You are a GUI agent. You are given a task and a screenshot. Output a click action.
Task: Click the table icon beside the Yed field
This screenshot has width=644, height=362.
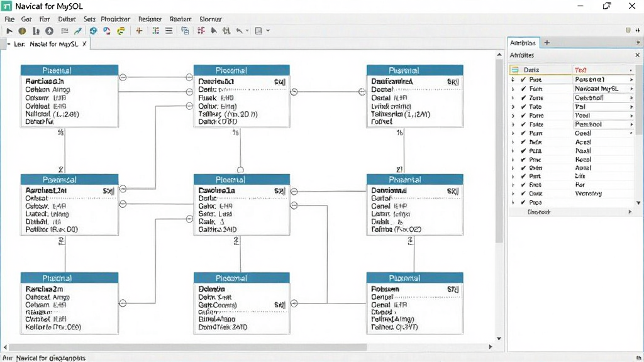tap(515, 70)
